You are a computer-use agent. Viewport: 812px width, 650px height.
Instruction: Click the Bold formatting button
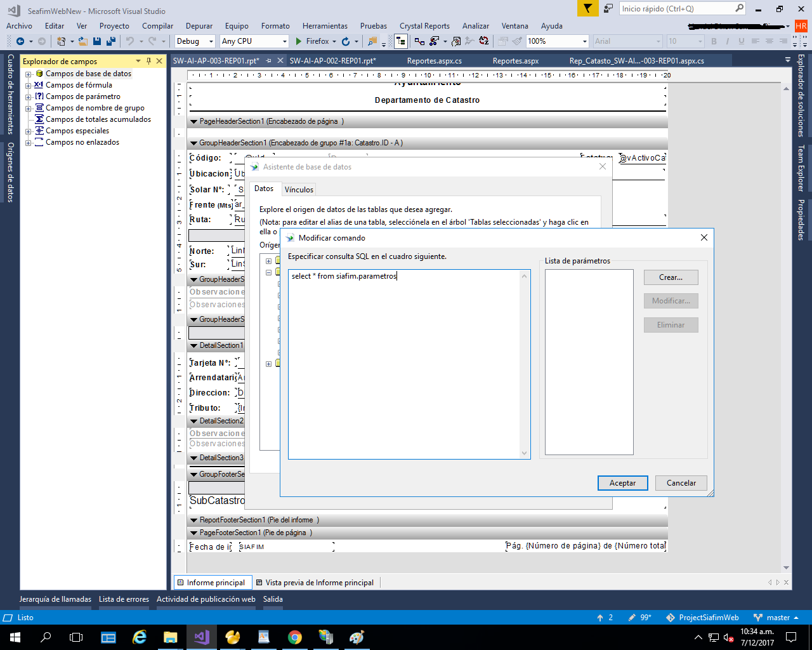714,41
